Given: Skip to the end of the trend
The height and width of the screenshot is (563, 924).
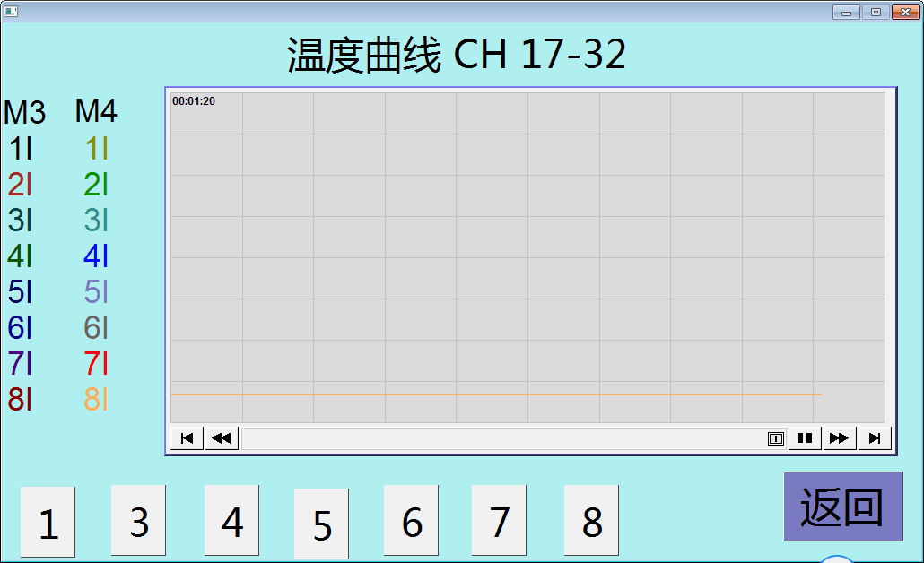Looking at the screenshot, I should tap(874, 438).
